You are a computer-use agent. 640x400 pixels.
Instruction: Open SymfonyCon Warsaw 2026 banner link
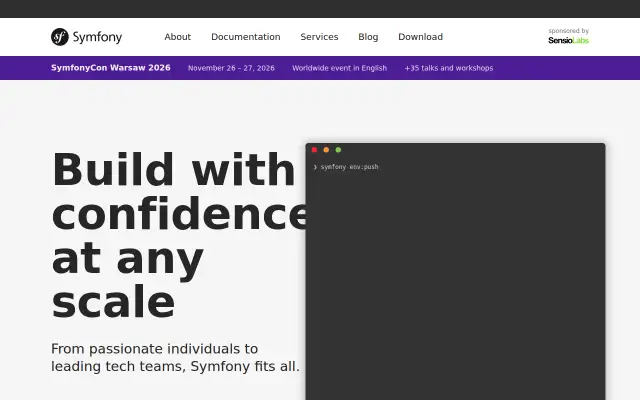[x=111, y=68]
